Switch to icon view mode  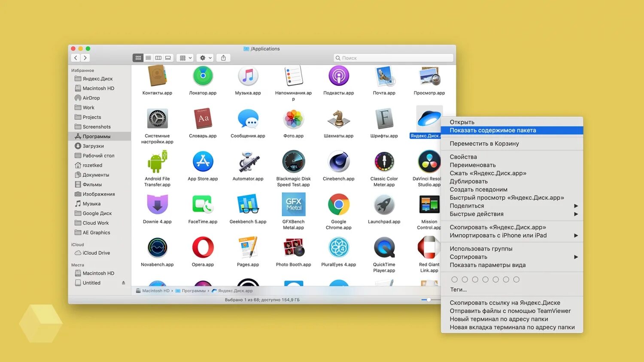[x=138, y=58]
